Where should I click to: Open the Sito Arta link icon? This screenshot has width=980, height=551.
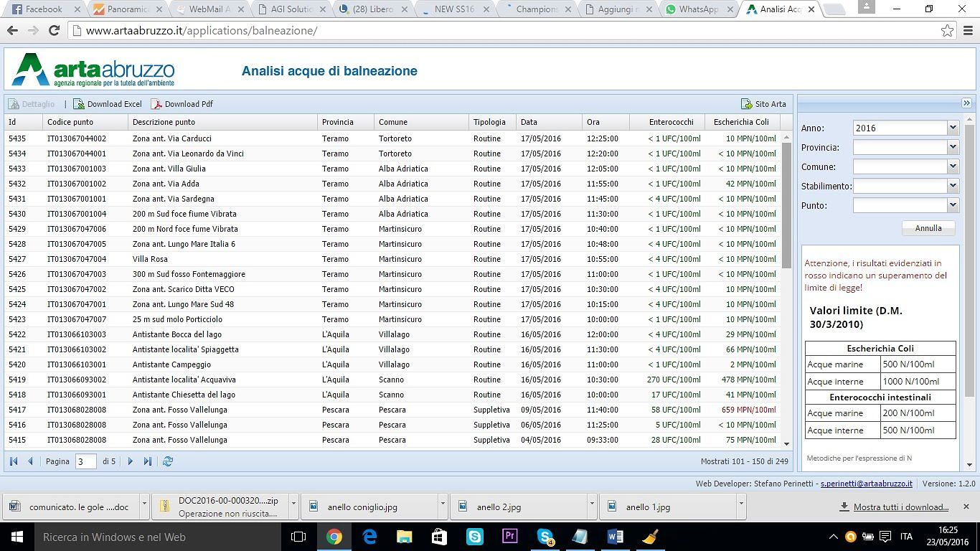746,104
